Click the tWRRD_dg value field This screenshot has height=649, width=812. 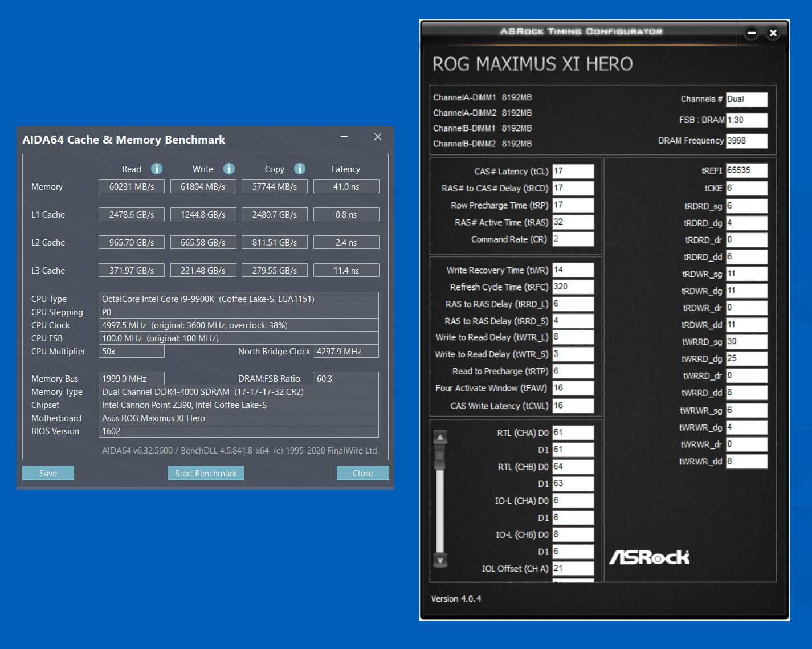click(x=746, y=358)
